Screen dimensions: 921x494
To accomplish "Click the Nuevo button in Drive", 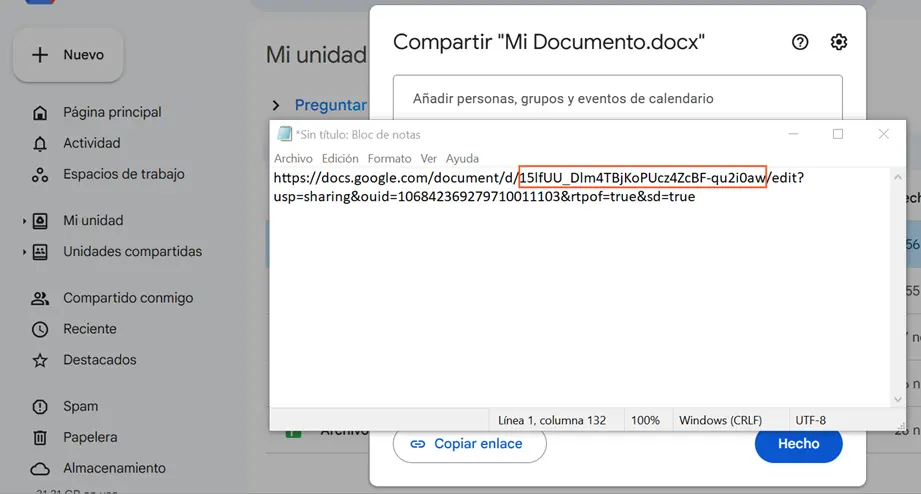I will click(68, 55).
